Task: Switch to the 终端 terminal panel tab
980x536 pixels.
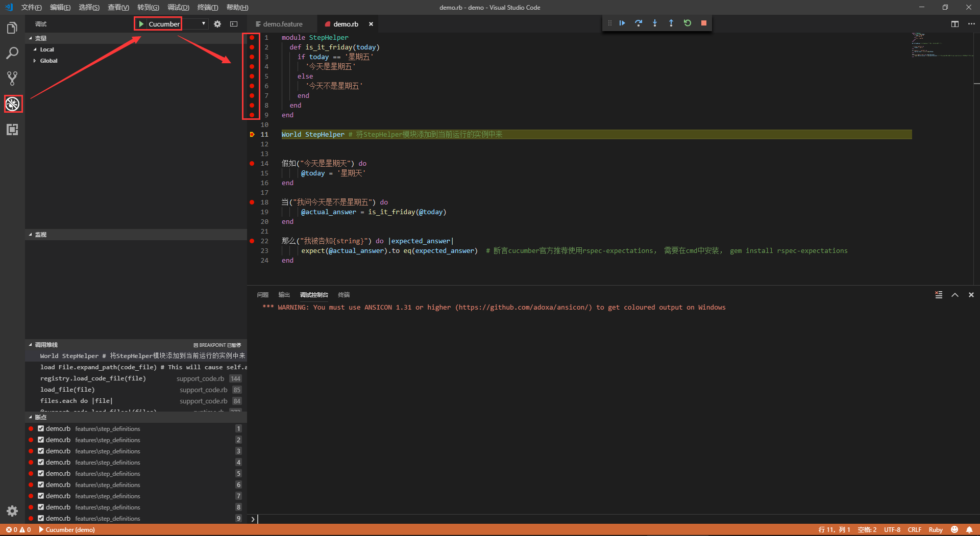Action: [x=344, y=295]
